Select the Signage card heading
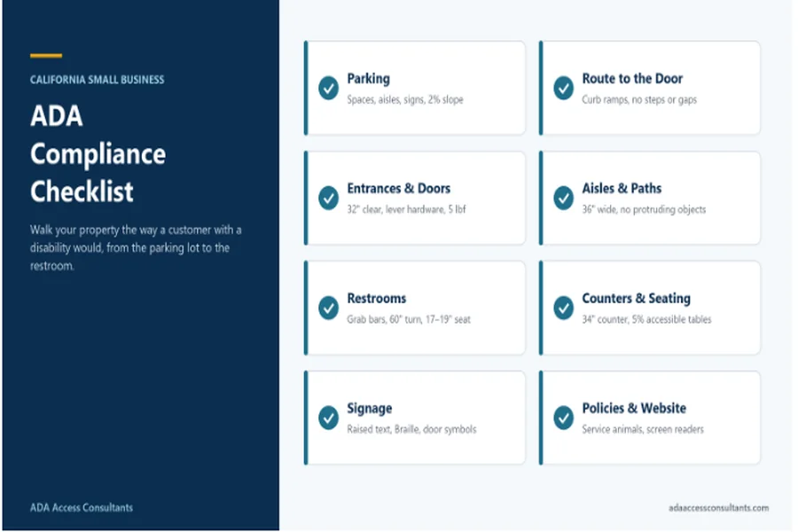Screen dimensions: 798x532 coord(370,409)
